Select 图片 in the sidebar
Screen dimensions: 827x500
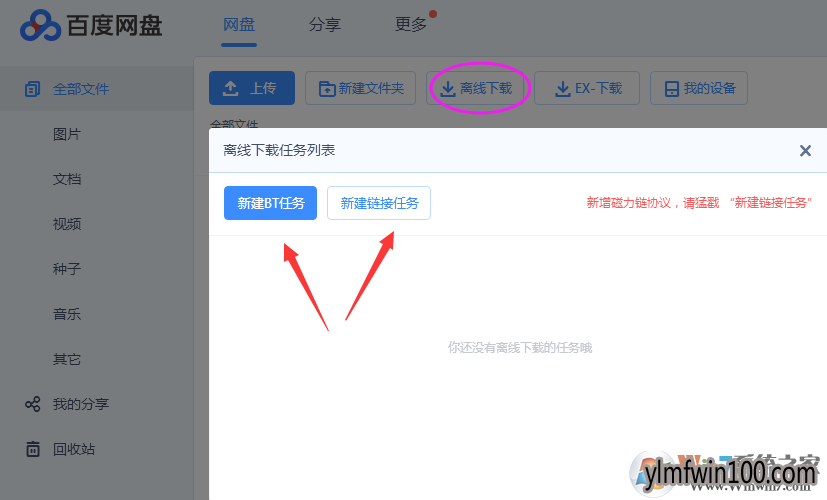click(67, 134)
